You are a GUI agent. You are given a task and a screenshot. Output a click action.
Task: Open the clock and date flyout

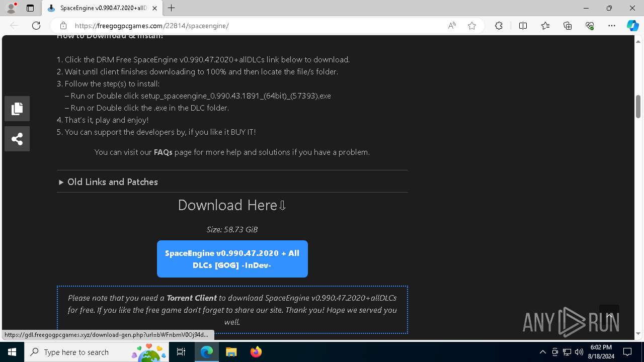coord(601,352)
